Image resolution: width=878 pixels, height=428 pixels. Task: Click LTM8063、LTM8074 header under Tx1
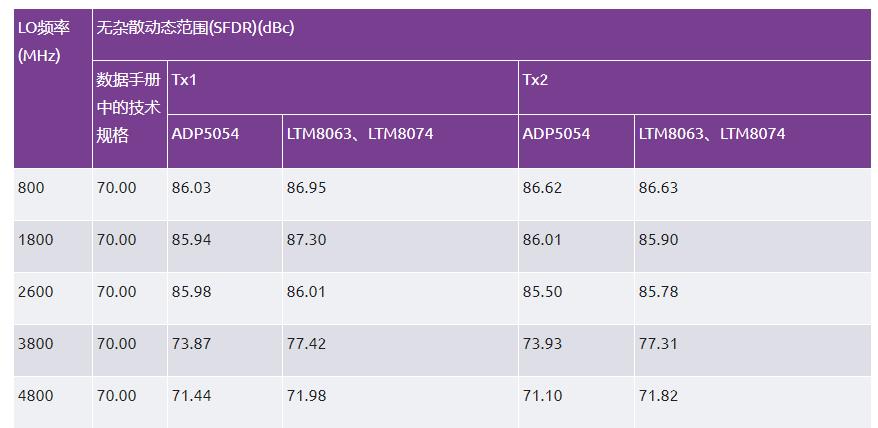(360, 133)
